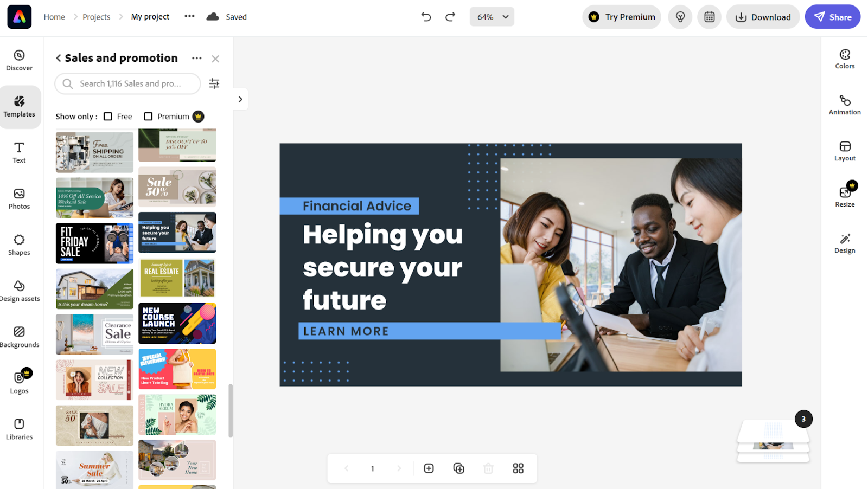Open the Design assets panel

coord(20,291)
